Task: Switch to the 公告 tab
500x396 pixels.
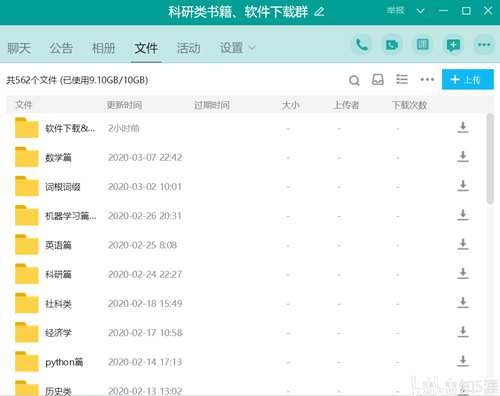Action: pos(61,48)
